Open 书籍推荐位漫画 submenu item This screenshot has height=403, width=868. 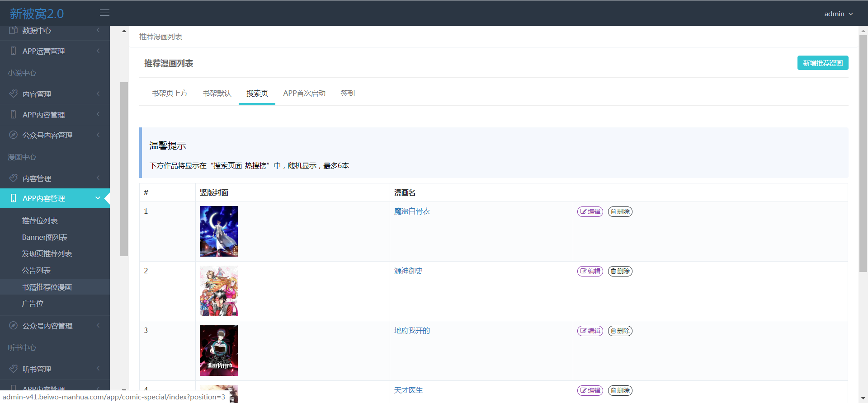coord(47,287)
